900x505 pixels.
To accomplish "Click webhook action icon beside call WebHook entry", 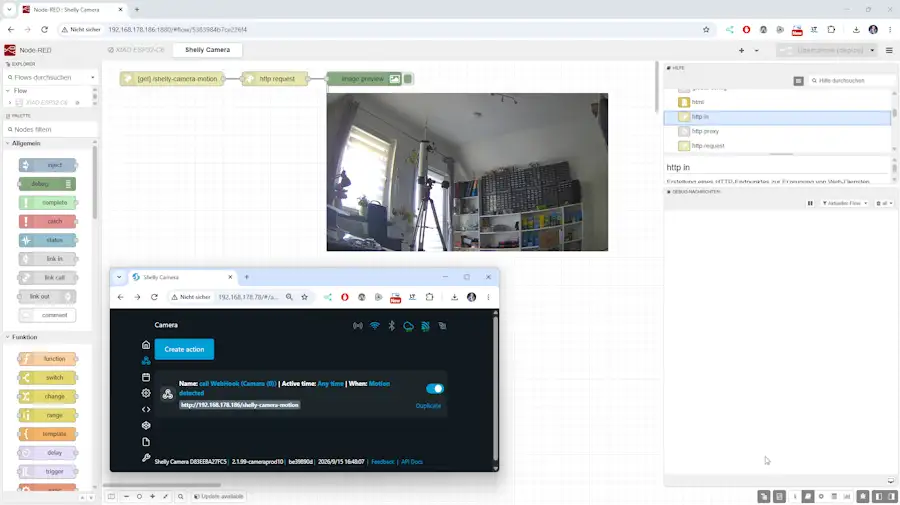I will tap(168, 394).
